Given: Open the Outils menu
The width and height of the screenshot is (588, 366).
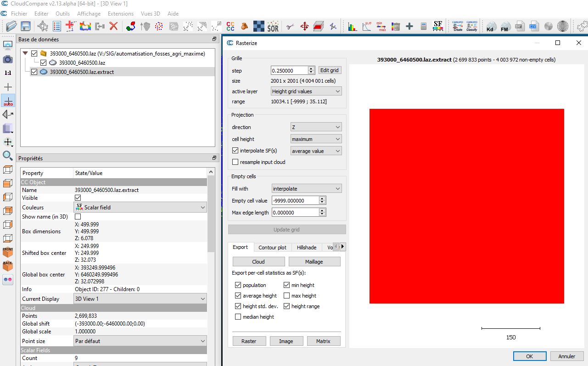Looking at the screenshot, I should (x=62, y=14).
